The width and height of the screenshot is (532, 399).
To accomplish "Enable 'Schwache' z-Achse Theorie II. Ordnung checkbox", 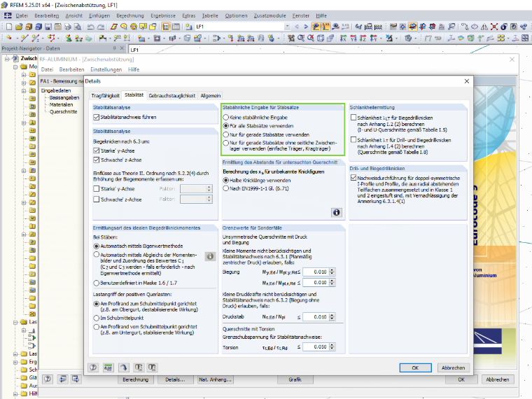I will pyautogui.click(x=97, y=199).
